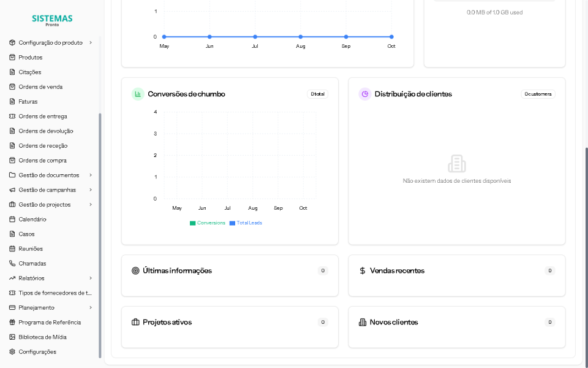The height and width of the screenshot is (368, 588).
Task: Select the Calendário icon in sidebar
Action: pos(12,219)
